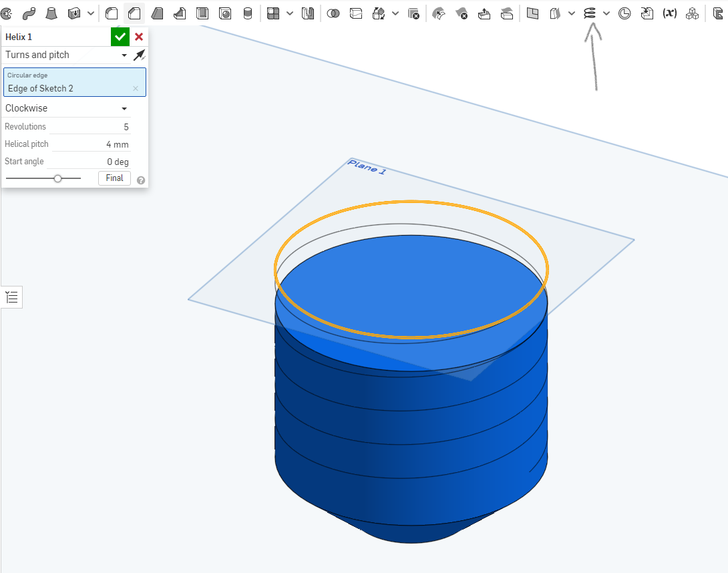
Task: Select the Thicken tool
Action: (74, 13)
